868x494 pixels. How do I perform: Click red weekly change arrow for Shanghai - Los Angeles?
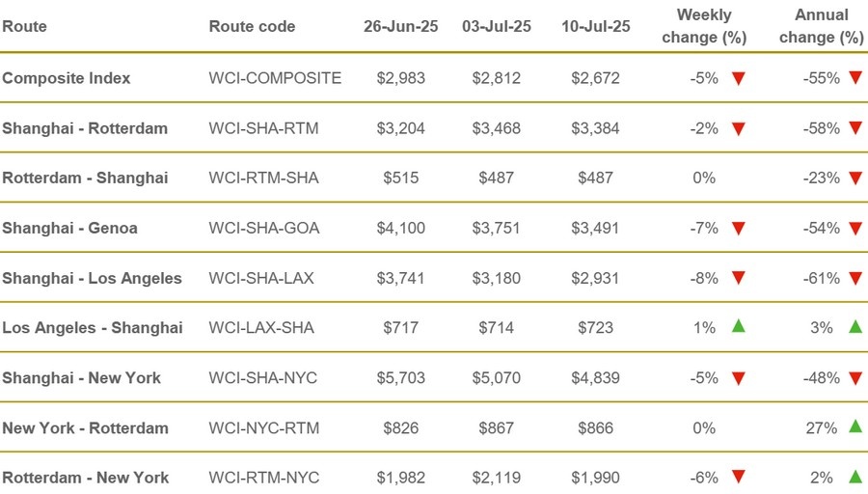point(739,278)
